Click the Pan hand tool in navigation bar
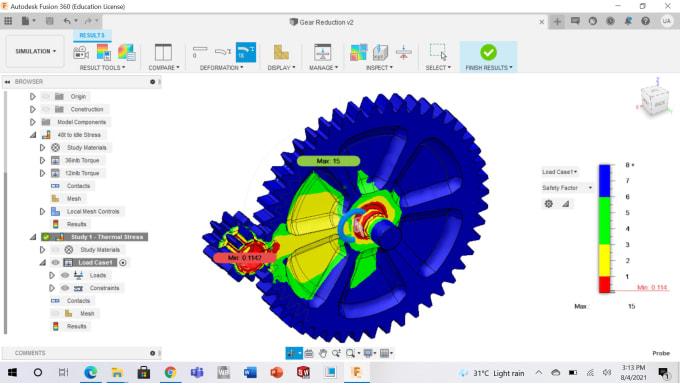Screen dimensions: 680x383 tap(323, 354)
